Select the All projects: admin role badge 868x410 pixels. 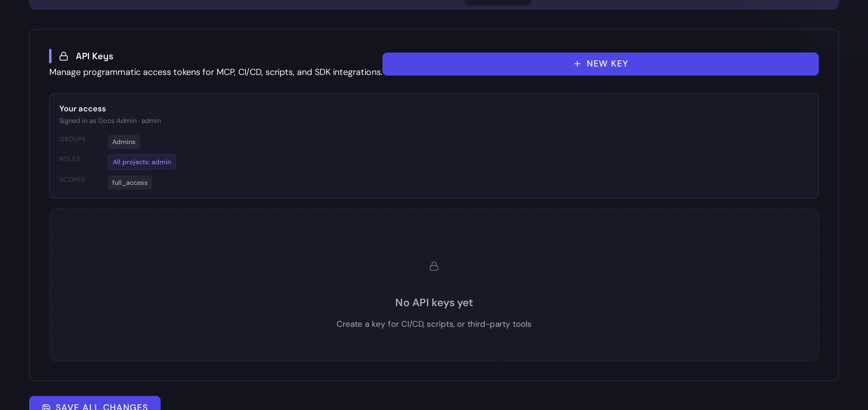point(142,162)
